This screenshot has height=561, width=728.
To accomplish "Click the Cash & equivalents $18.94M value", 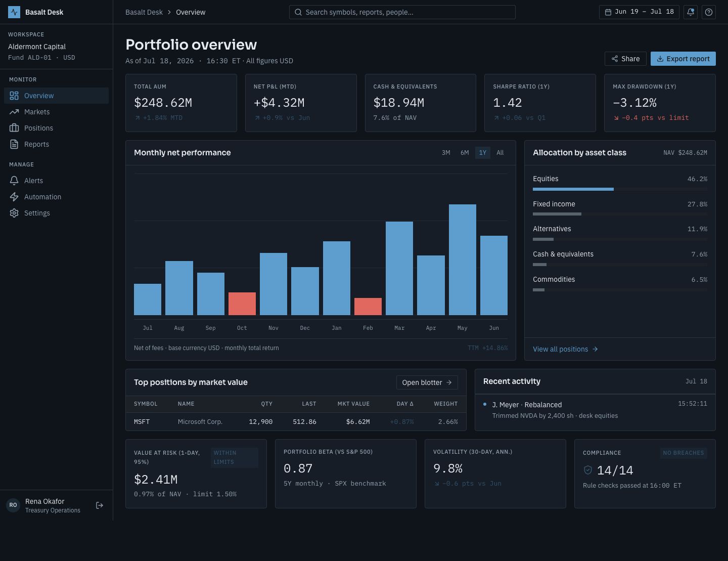I will pos(399,103).
